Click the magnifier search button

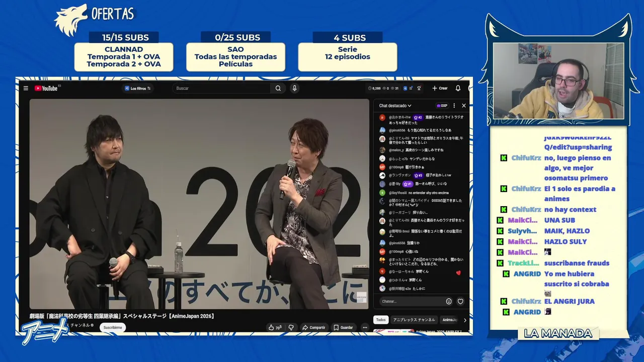[278, 88]
